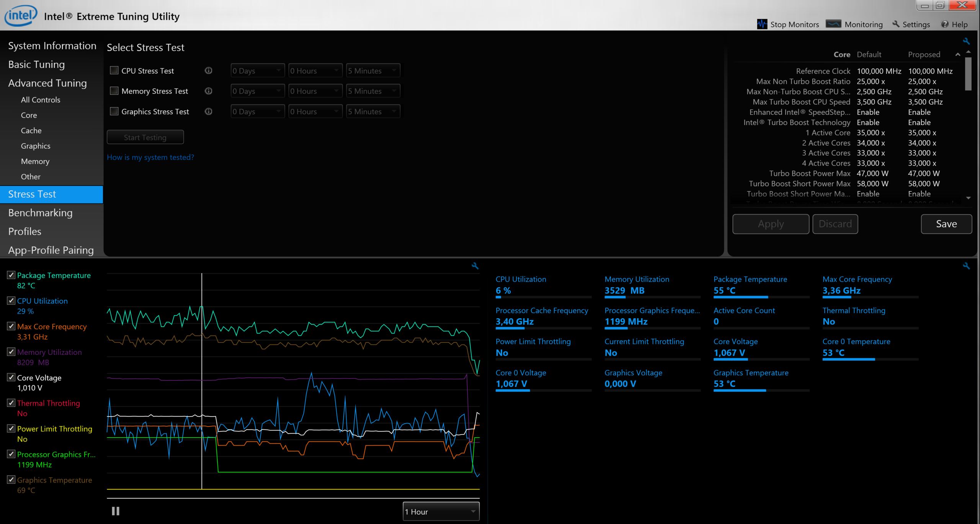Open Basic Tuning section
This screenshot has width=980, height=524.
36,64
